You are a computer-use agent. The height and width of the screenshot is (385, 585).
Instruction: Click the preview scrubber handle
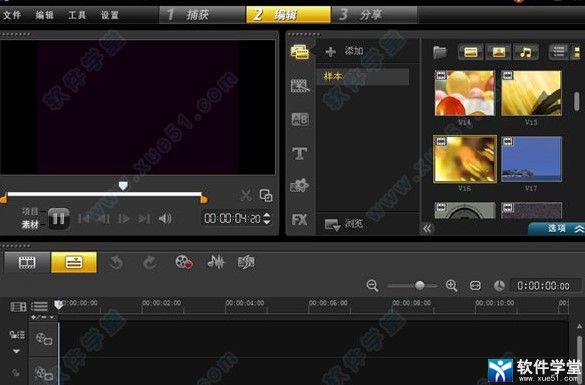click(123, 185)
